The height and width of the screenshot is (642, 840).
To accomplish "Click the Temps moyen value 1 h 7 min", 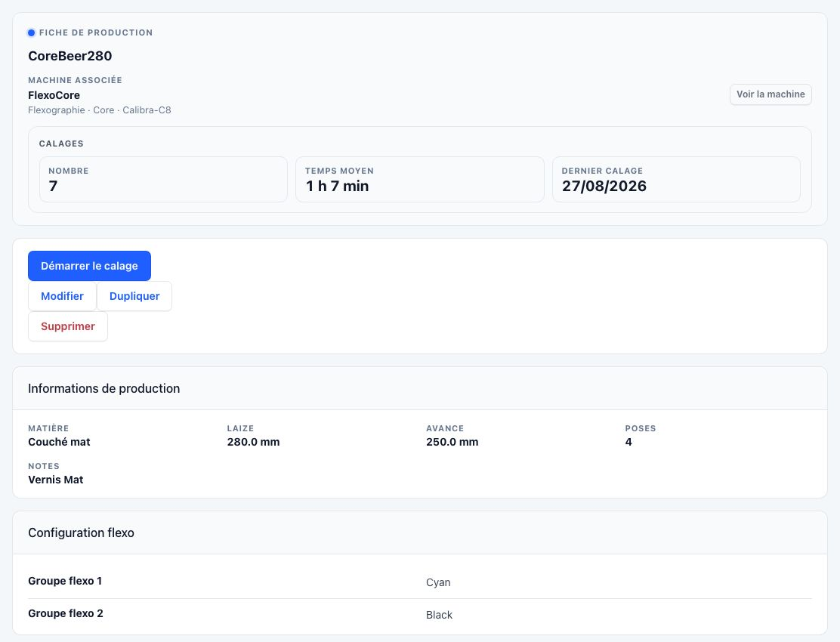I will [337, 186].
